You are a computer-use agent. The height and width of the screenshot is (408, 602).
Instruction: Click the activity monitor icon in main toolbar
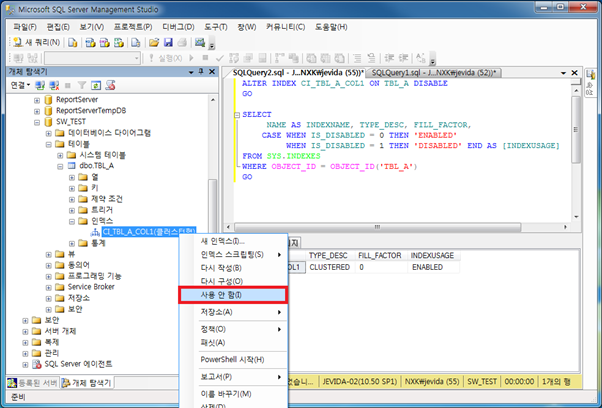pos(200,42)
